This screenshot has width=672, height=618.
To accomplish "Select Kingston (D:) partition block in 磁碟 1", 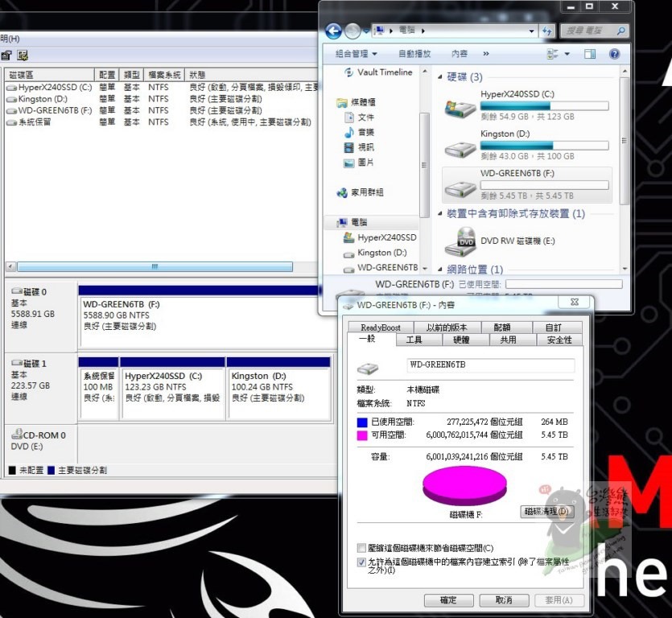I will [279, 389].
